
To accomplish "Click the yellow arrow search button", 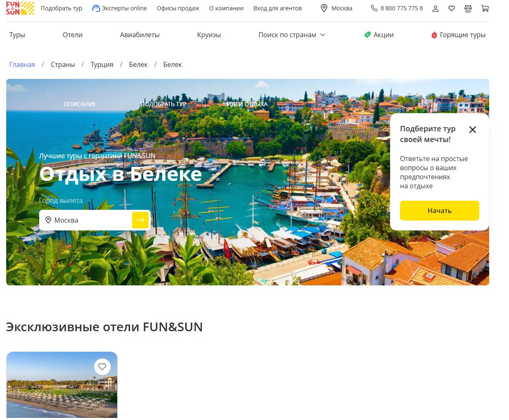I will tap(140, 220).
